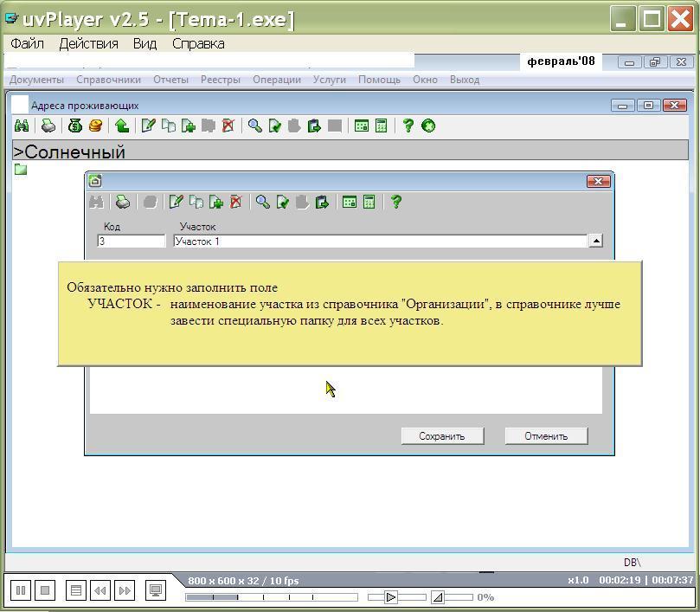
Task: Click the round green exit icon
Action: click(x=428, y=126)
